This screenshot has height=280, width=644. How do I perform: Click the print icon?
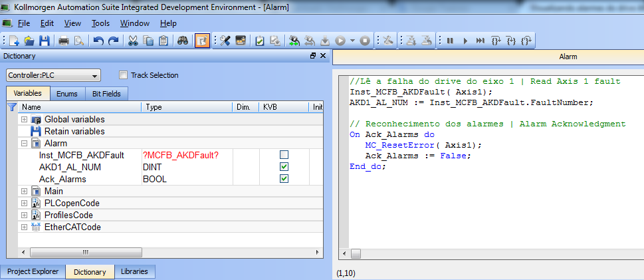pyautogui.click(x=64, y=41)
